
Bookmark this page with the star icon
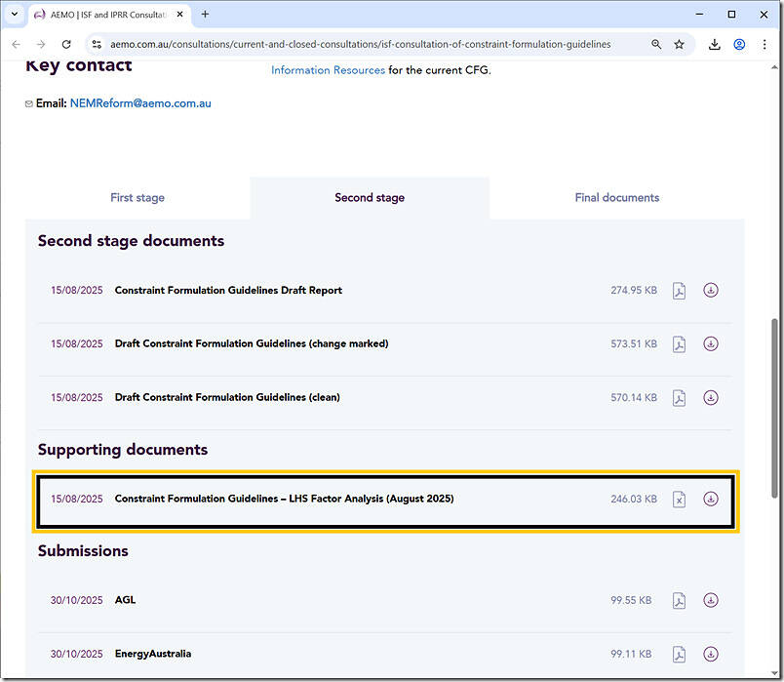click(x=678, y=44)
